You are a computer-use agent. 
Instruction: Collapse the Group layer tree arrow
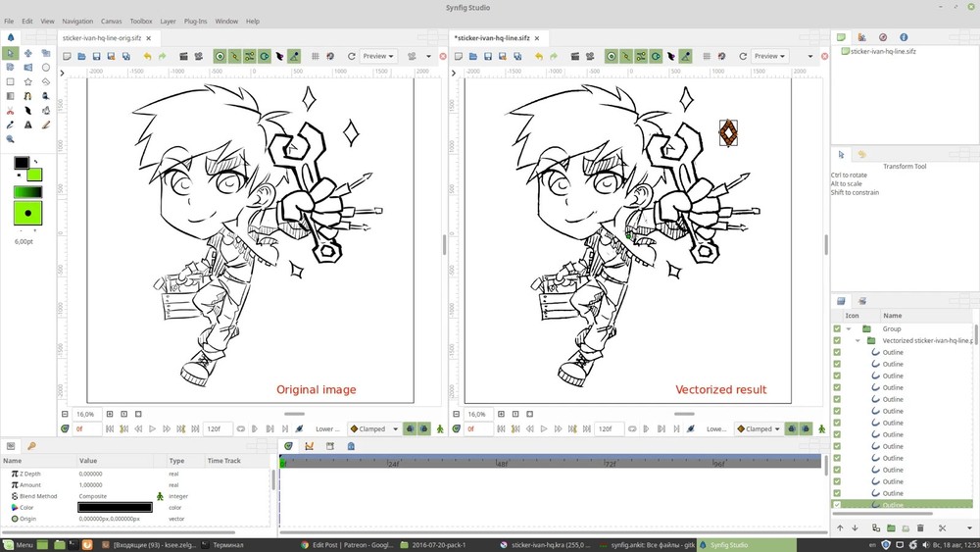(x=849, y=328)
